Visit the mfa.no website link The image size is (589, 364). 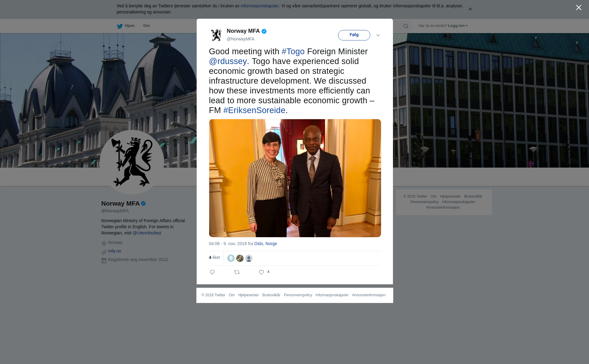pos(114,251)
